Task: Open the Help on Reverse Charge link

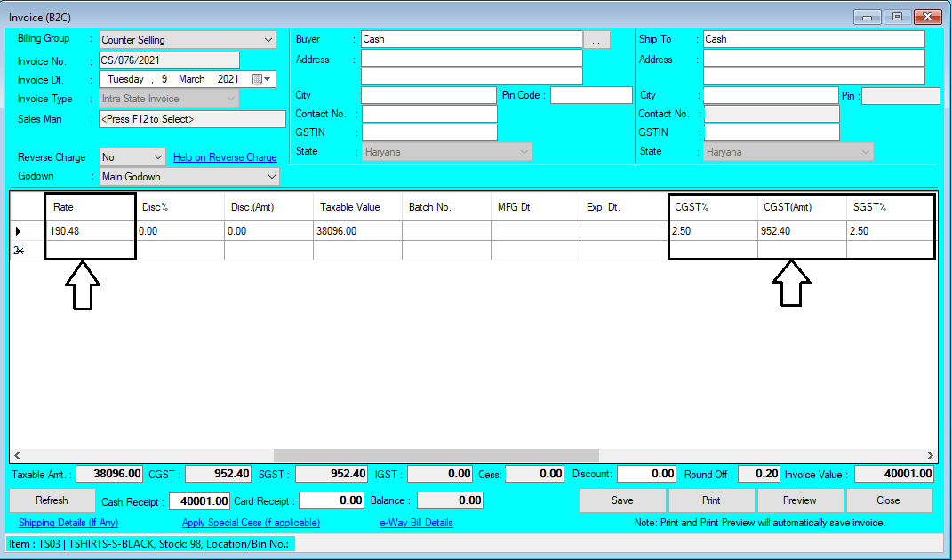Action: 224,156
